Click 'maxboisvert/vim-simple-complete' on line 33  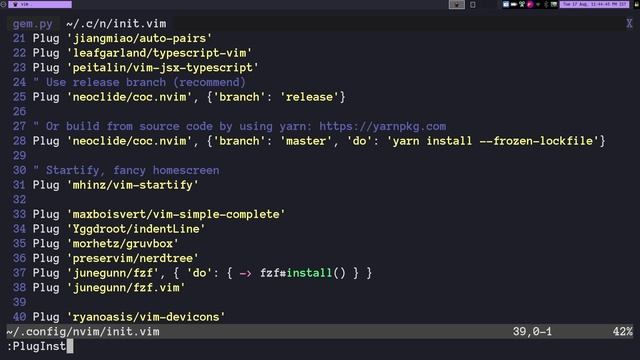(x=176, y=214)
